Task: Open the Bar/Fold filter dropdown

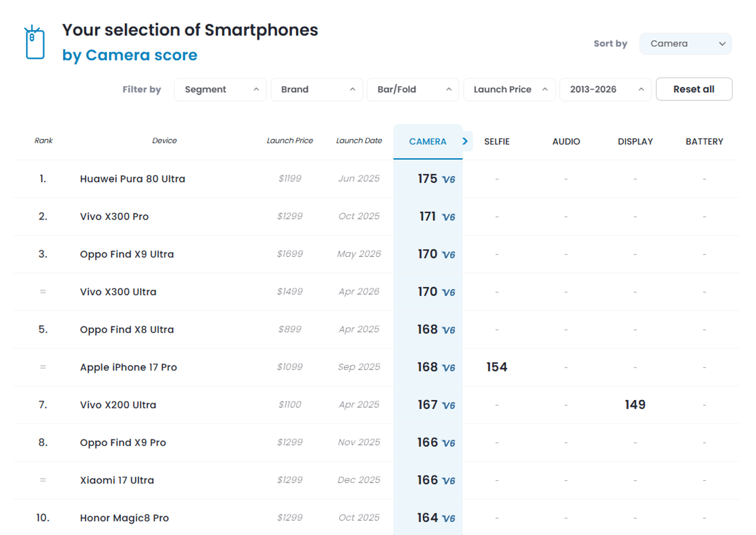Action: coord(413,90)
